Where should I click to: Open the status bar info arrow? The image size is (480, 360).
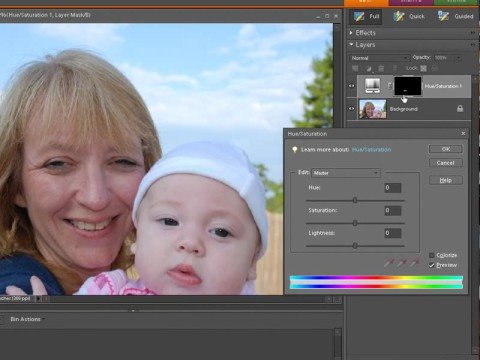tap(38, 299)
